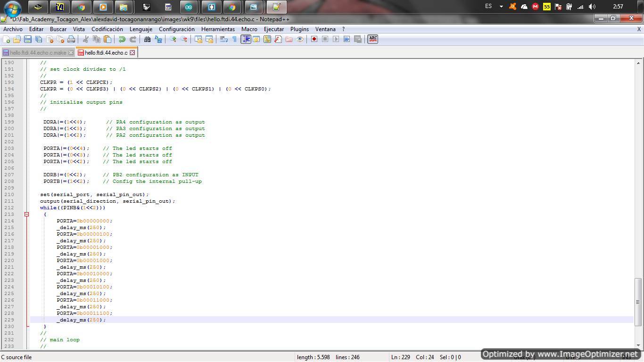644x362 pixels.
Task: Open the Codificación menu
Action: pos(107,29)
